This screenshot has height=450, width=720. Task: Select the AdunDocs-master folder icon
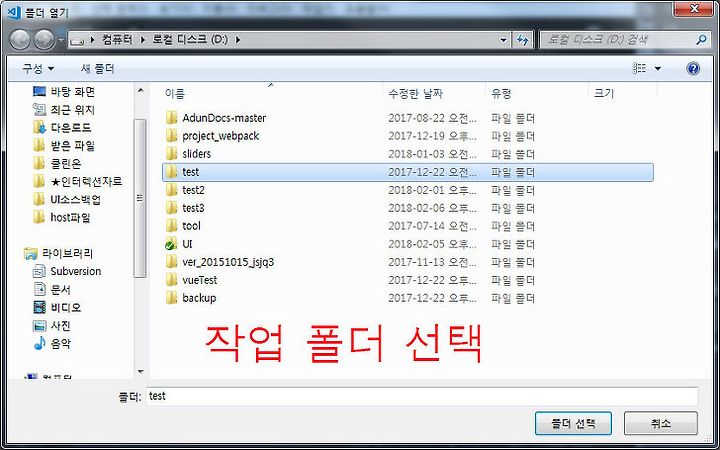(x=171, y=118)
